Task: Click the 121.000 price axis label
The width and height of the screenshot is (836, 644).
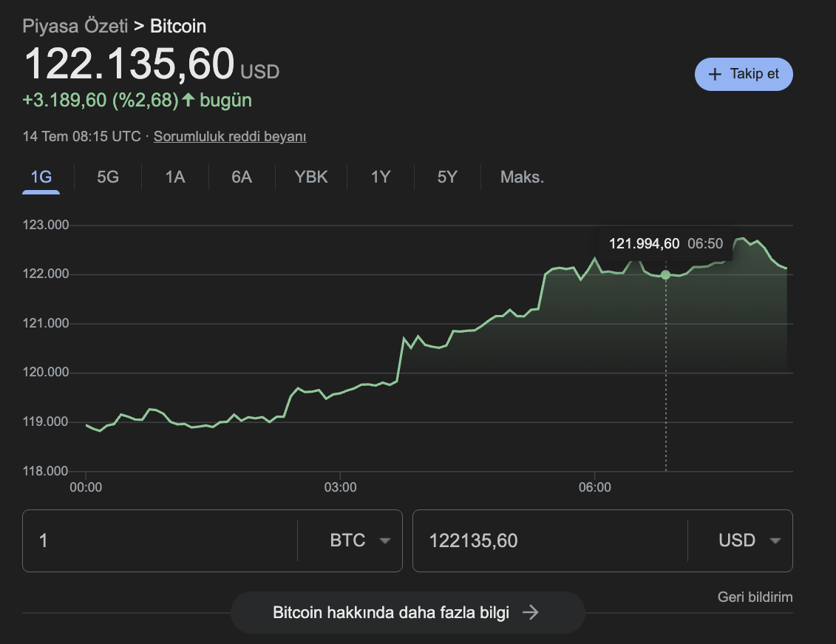Action: pos(46,323)
